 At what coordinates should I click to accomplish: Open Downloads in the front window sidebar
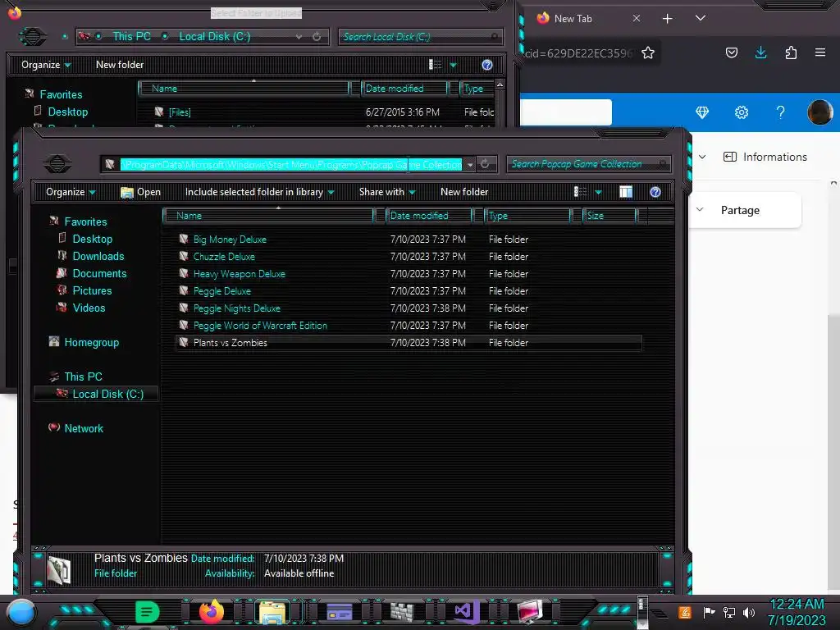click(x=98, y=256)
